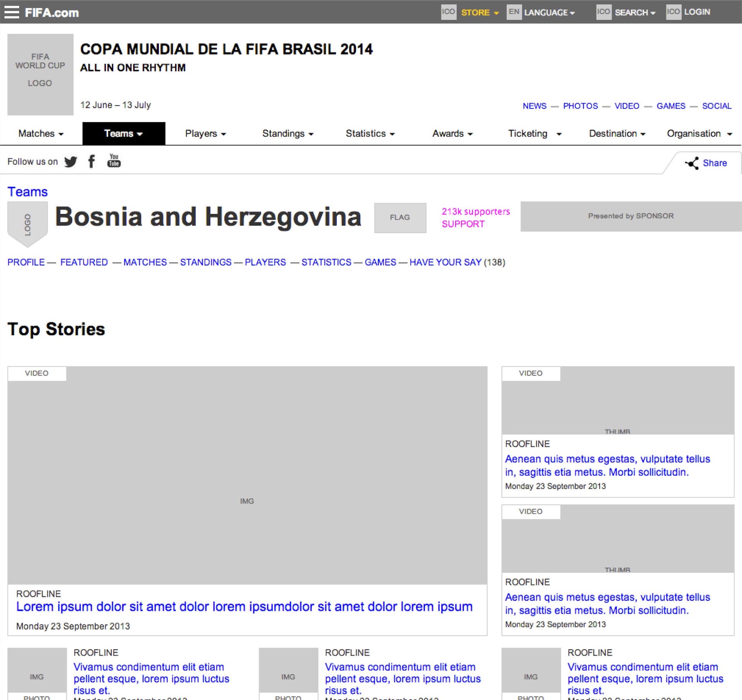This screenshot has height=700, width=742.
Task: Open the Destination menu
Action: pyautogui.click(x=617, y=134)
